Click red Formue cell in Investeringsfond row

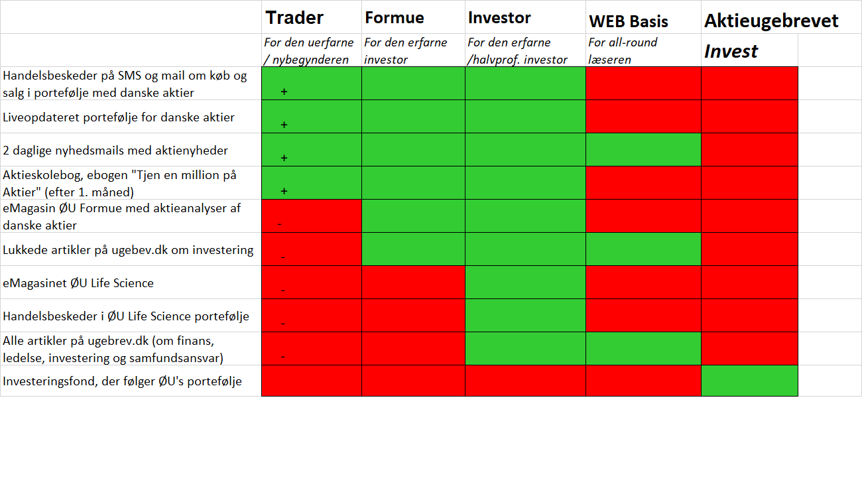click(413, 381)
